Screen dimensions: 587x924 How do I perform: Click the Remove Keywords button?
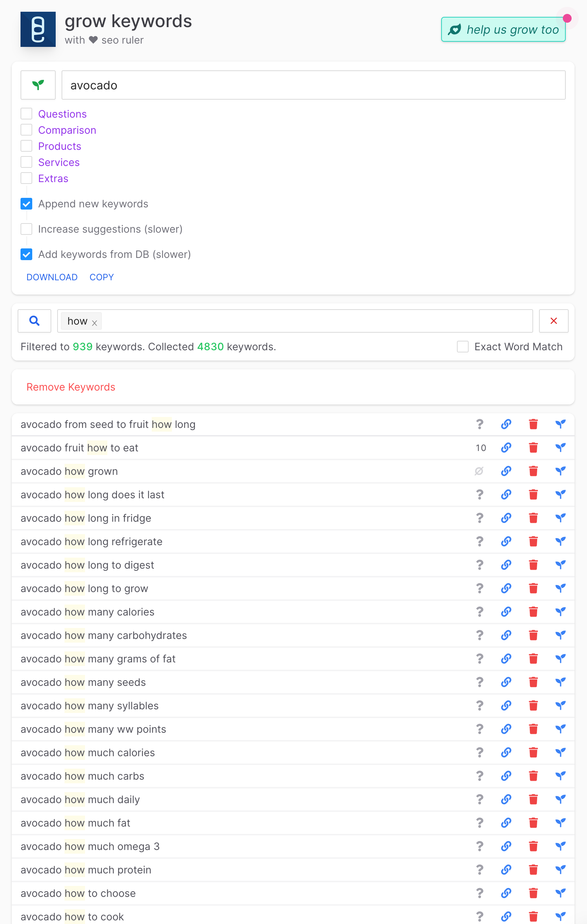(71, 387)
